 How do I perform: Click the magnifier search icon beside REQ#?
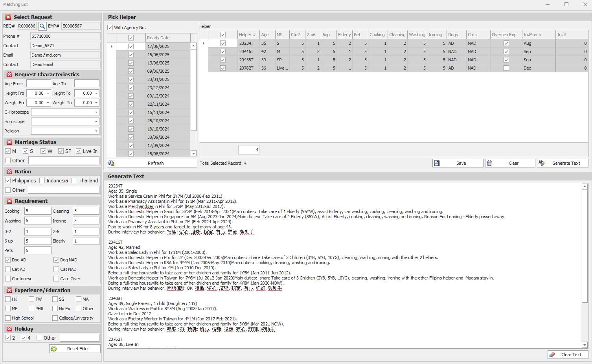[x=42, y=26]
